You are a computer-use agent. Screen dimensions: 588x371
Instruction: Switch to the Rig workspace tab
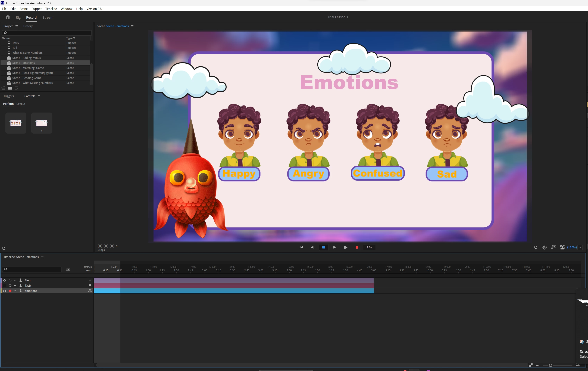tap(18, 17)
